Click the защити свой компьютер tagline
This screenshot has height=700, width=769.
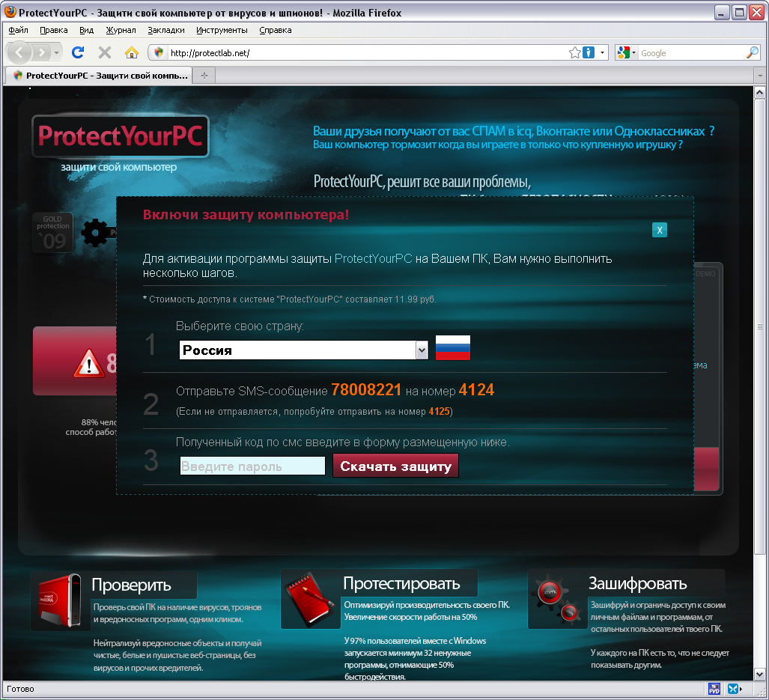tap(119, 167)
